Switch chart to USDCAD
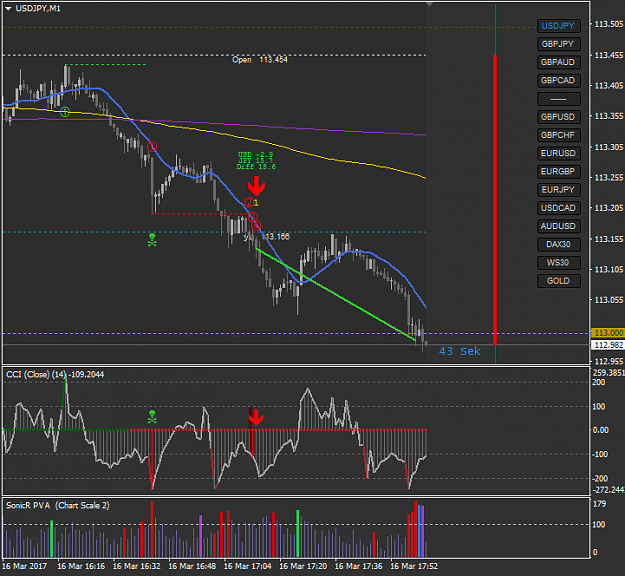Image resolution: width=625 pixels, height=576 pixels. (x=558, y=208)
